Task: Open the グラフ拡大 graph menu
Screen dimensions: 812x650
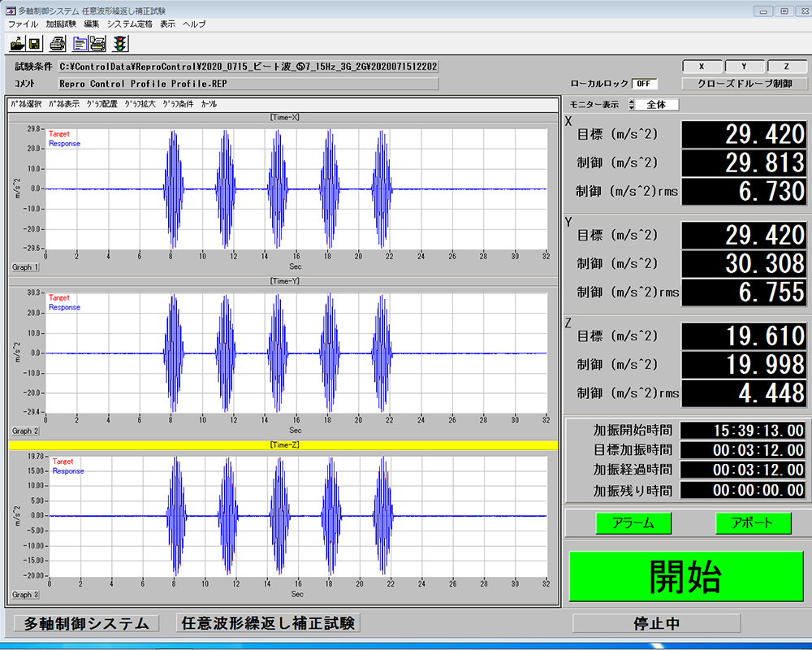Action: tap(140, 104)
